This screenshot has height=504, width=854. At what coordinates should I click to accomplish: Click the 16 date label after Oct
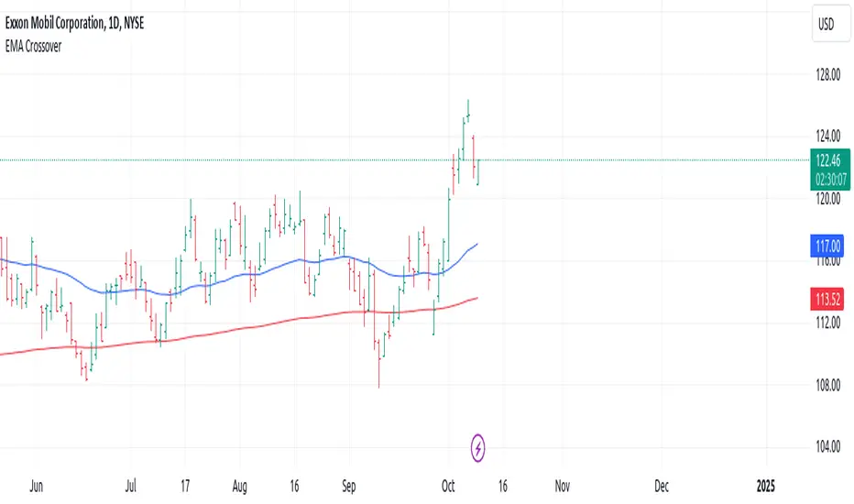pos(502,486)
